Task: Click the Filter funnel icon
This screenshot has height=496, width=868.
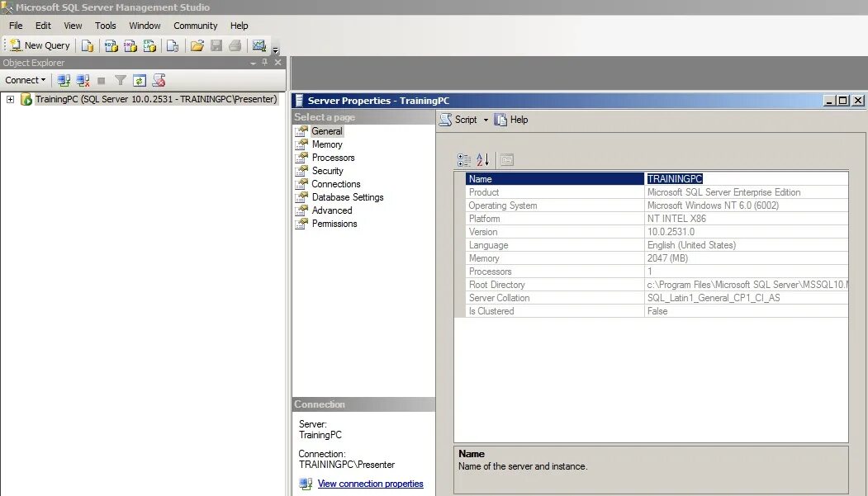Action: [120, 81]
